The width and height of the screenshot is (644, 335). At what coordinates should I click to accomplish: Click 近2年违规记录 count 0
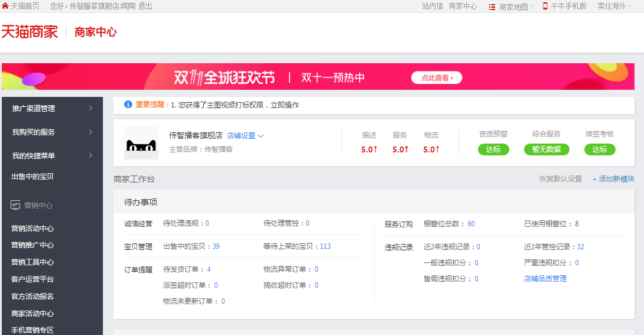(478, 247)
